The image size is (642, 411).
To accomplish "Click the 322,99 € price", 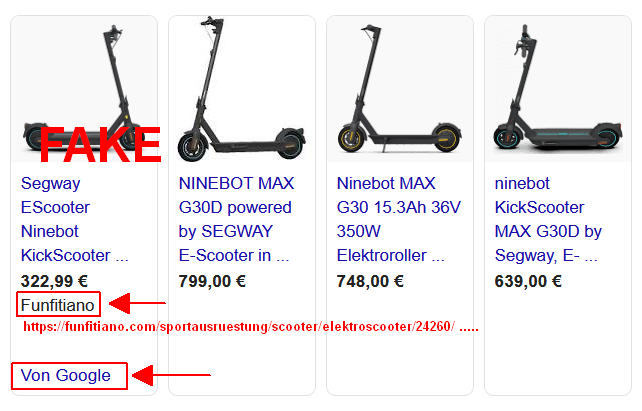I will point(54,281).
